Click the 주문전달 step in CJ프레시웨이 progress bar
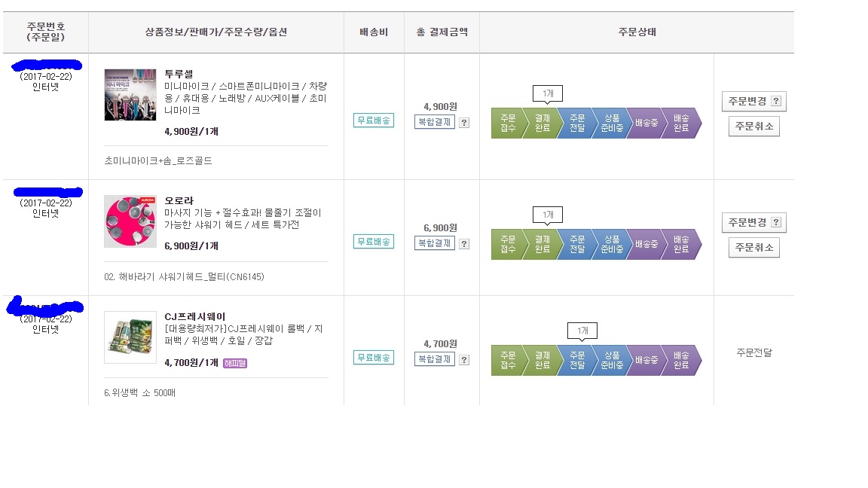868x488 pixels. tap(577, 360)
